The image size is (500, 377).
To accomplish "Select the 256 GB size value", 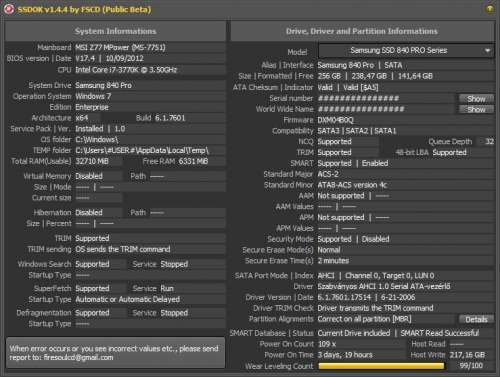I will (329, 76).
